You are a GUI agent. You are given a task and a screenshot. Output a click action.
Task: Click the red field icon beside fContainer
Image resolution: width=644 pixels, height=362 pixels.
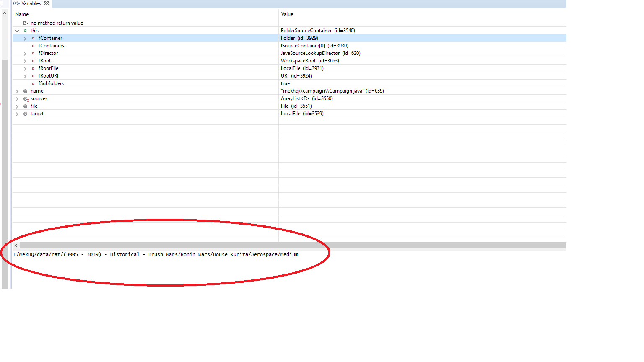pos(33,38)
